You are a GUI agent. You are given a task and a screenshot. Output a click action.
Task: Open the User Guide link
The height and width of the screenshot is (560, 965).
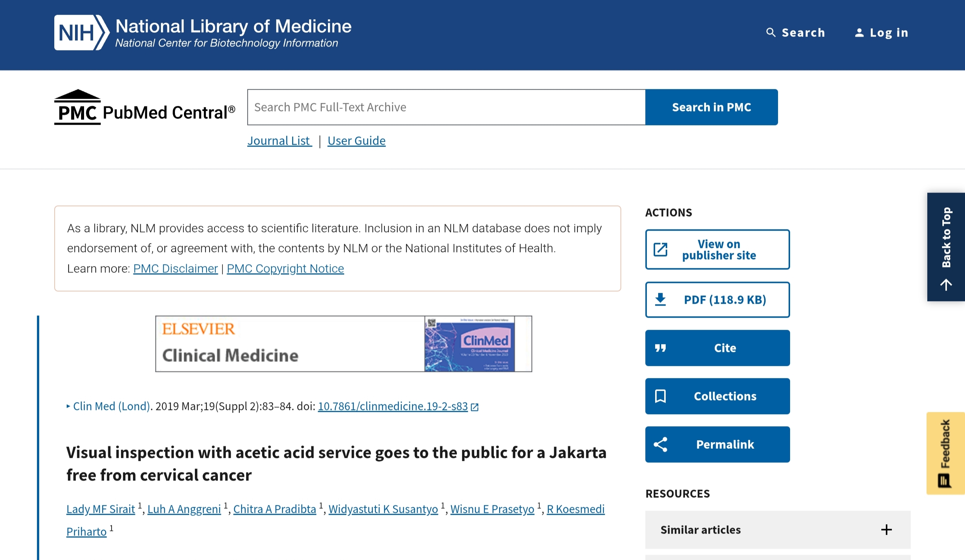pos(356,141)
